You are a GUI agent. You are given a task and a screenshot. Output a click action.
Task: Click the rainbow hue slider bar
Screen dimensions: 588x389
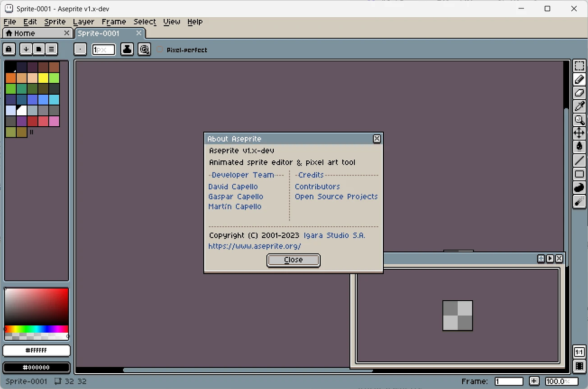click(37, 329)
